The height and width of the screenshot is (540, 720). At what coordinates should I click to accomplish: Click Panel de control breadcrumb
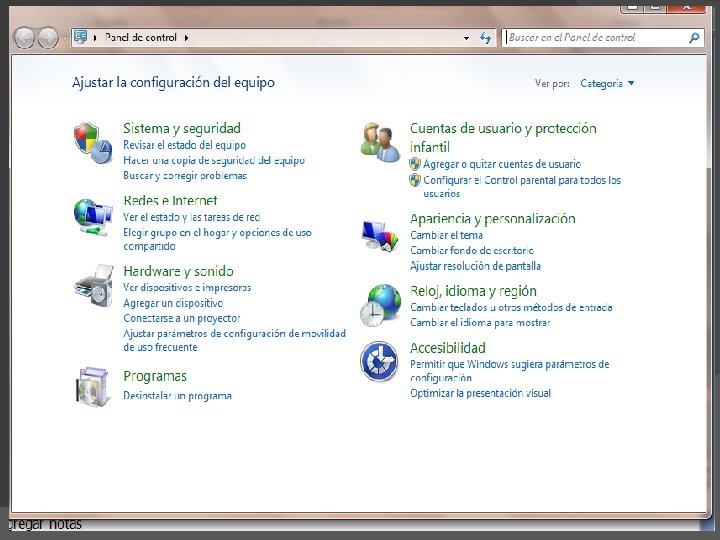click(x=141, y=38)
